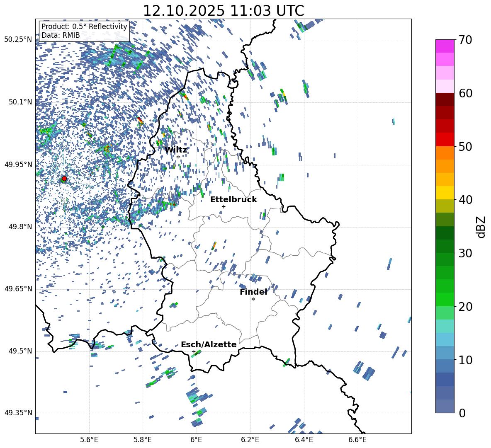Click the 5.6°E longitude label
491x448 pixels.
point(89,440)
